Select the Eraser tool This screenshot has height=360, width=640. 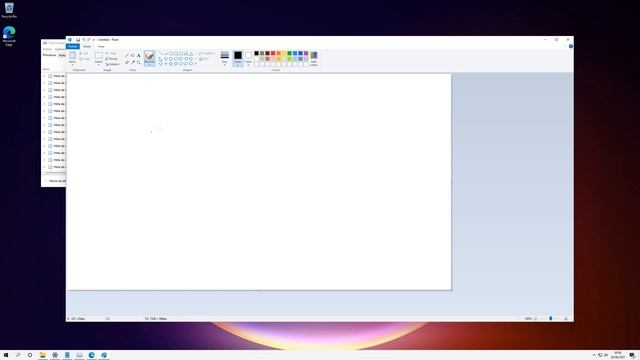(127, 62)
